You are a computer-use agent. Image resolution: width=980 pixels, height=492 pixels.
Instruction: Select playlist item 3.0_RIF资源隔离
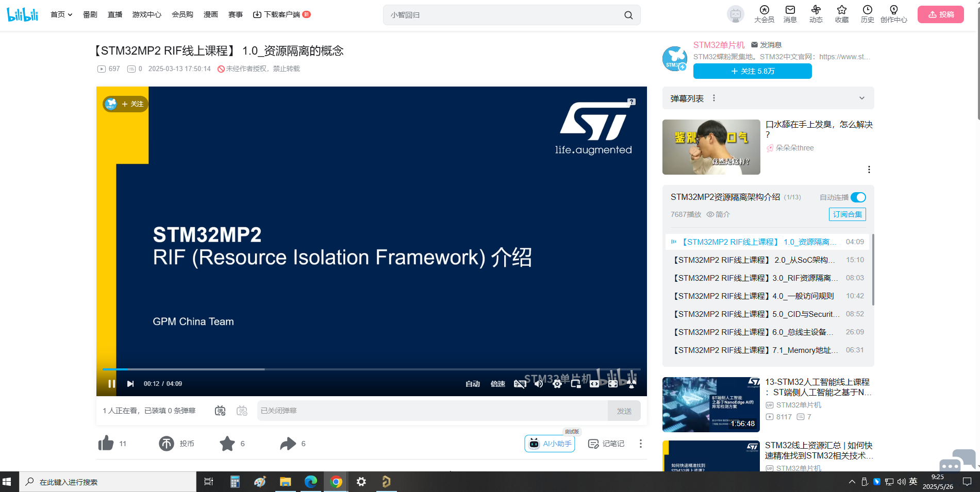click(x=768, y=278)
